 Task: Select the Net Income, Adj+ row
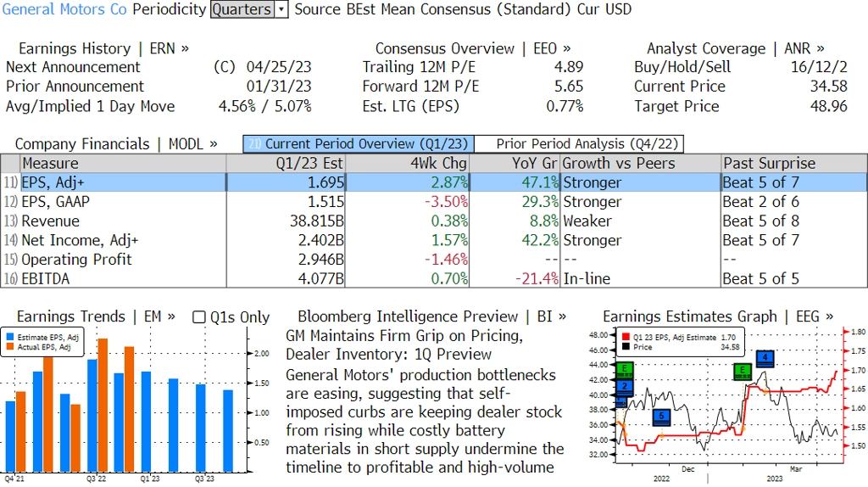pos(434,240)
